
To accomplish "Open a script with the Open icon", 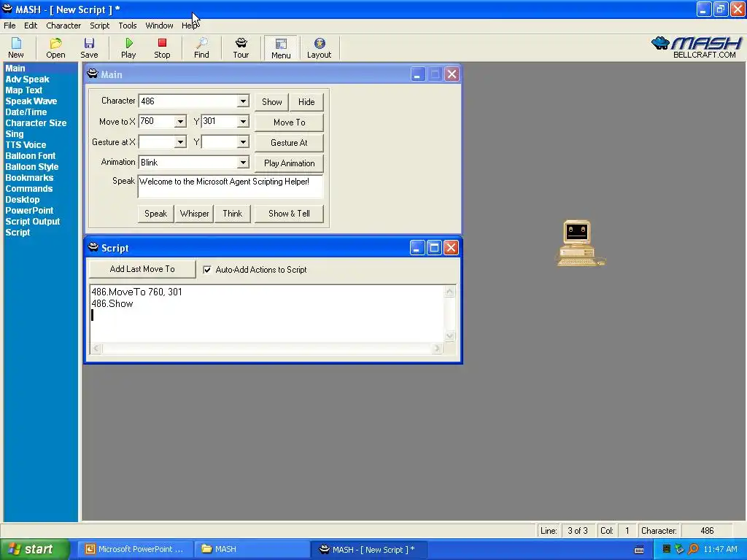I will pos(55,48).
